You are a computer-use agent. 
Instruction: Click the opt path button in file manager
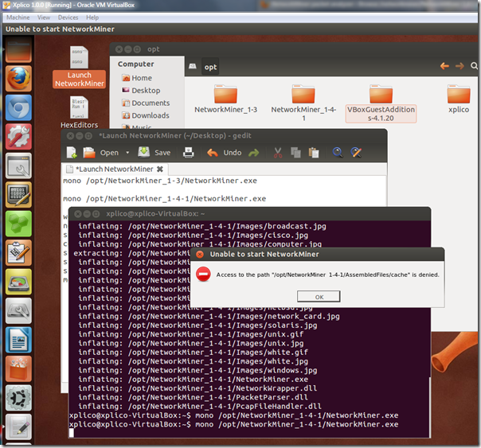click(210, 67)
